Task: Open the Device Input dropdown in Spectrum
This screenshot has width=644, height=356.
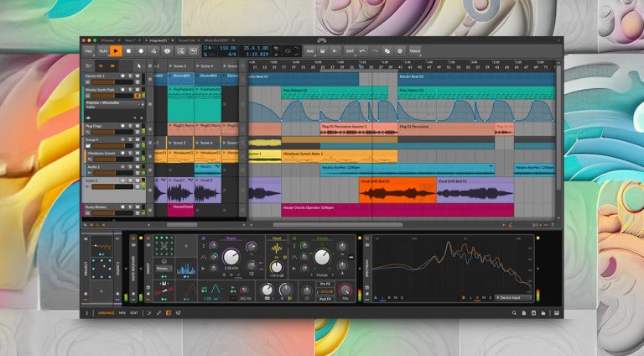Action: (x=513, y=297)
